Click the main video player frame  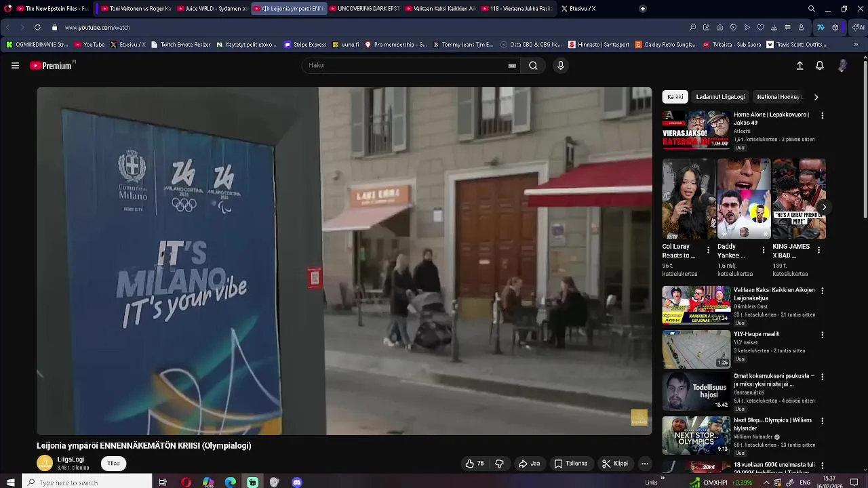(344, 261)
